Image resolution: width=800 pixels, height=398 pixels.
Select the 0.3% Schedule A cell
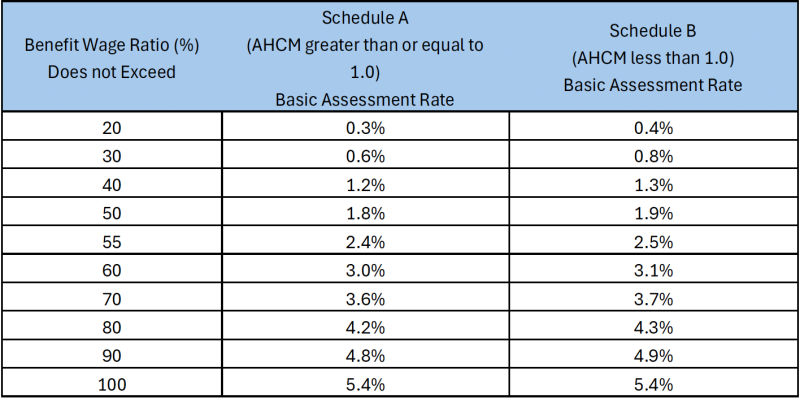pos(365,127)
